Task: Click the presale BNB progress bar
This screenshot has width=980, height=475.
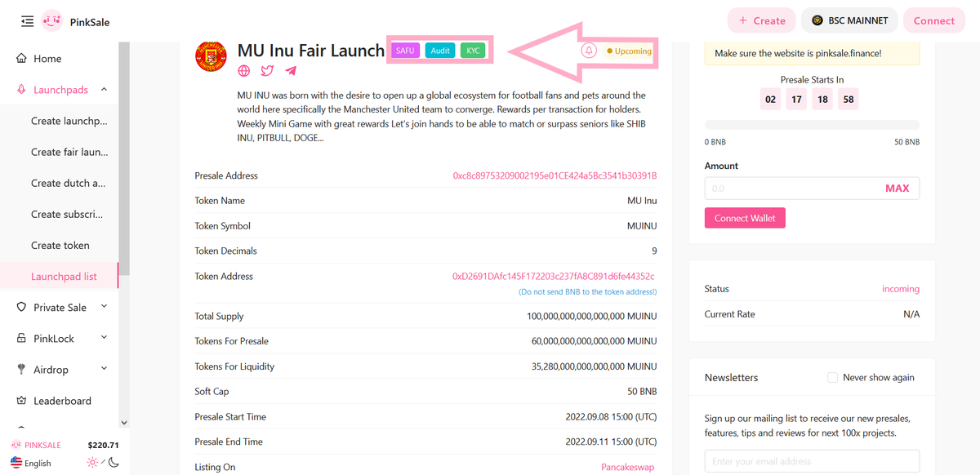Action: tap(812, 125)
